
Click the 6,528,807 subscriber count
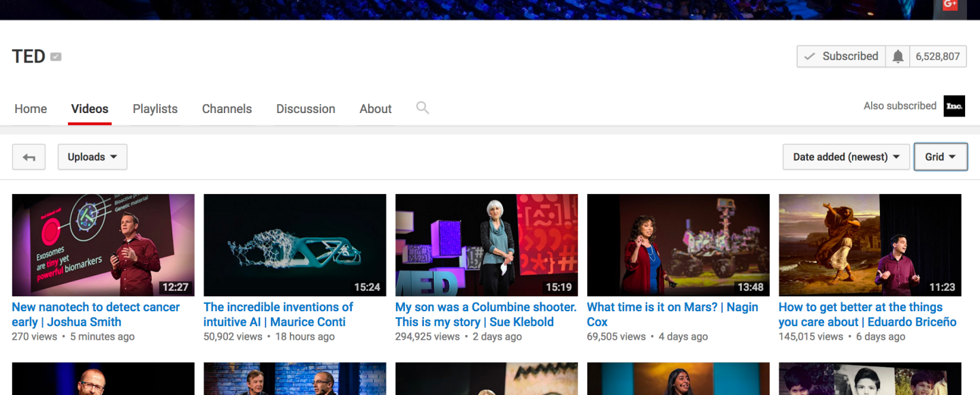(938, 57)
